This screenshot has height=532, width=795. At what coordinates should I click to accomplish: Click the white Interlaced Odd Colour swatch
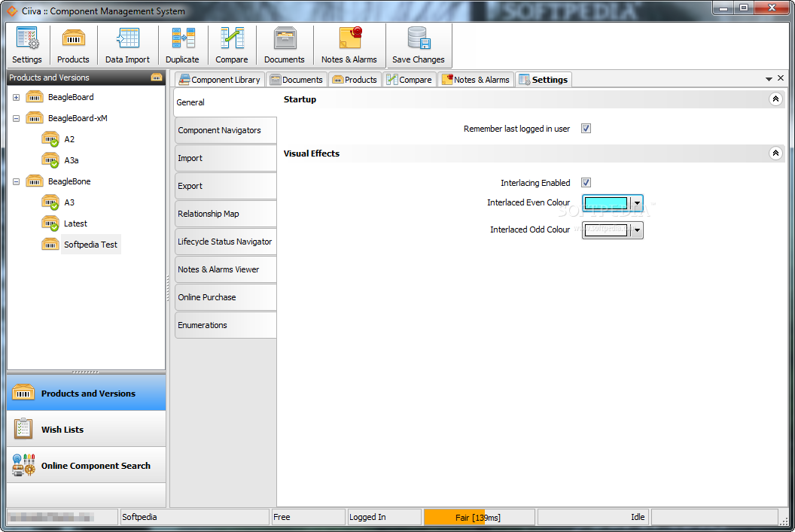[606, 230]
